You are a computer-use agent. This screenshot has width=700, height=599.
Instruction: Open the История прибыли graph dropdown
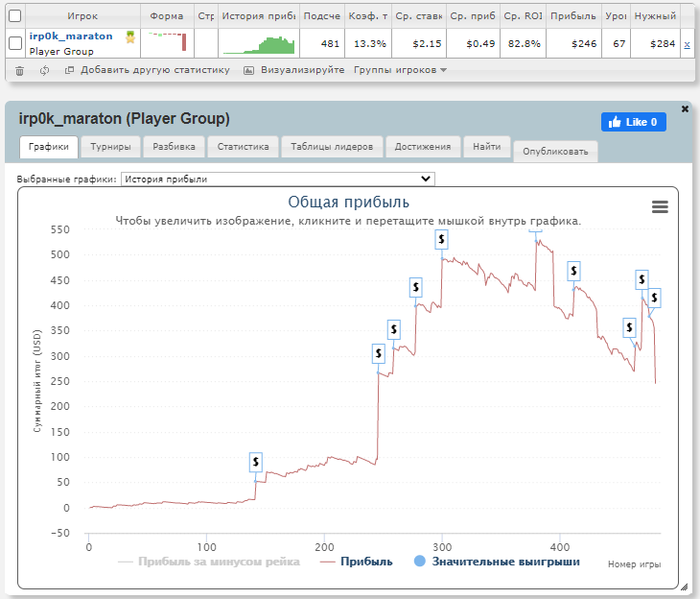[278, 179]
